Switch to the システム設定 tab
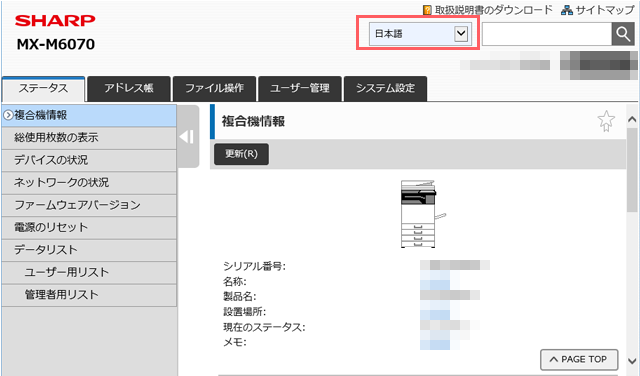 (385, 89)
